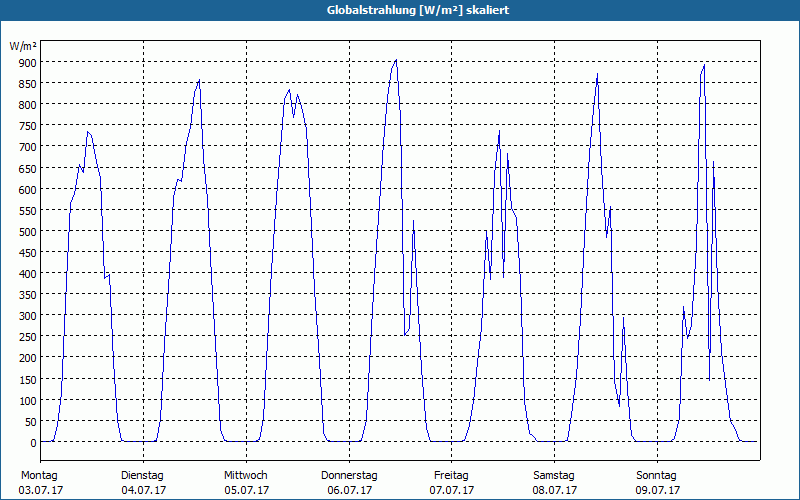Click the date '04.07.17'
800x500 pixels.
pos(144,490)
